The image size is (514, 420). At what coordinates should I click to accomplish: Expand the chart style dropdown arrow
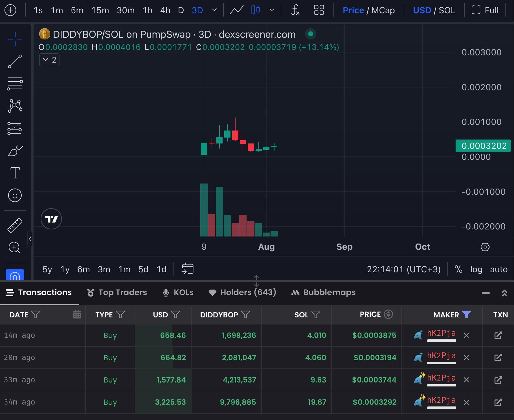coord(272,10)
